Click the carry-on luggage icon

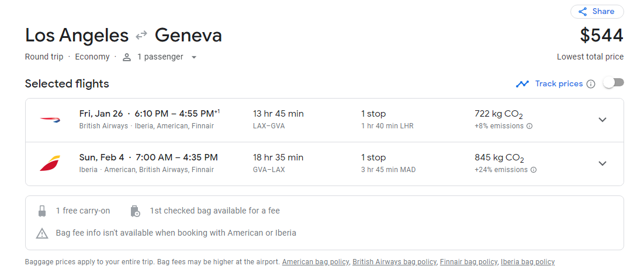click(x=42, y=211)
